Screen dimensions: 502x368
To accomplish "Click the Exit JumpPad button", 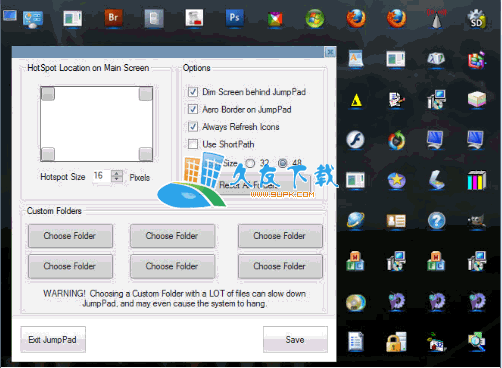I will pos(53,339).
